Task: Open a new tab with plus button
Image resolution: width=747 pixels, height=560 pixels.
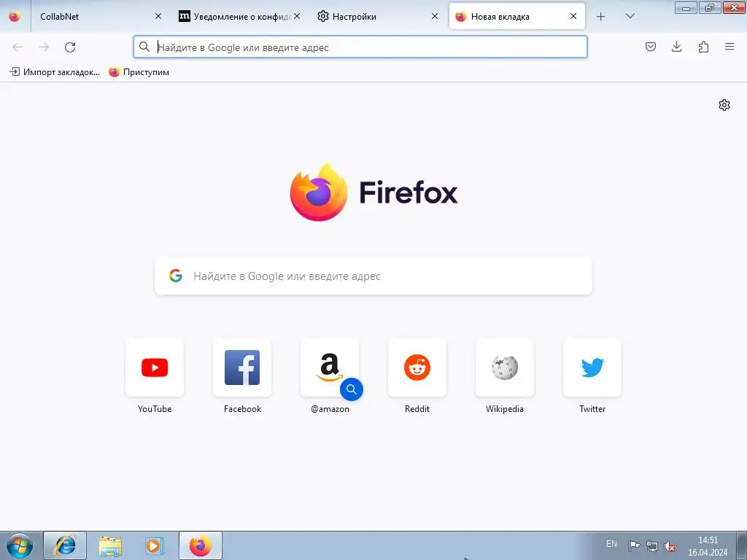Action: (x=601, y=16)
